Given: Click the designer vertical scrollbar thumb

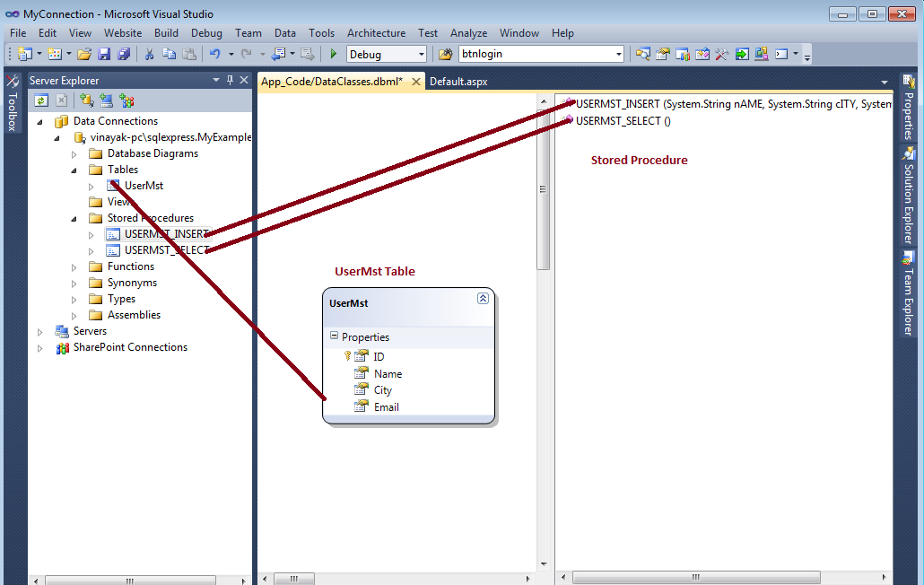Looking at the screenshot, I should point(543,188).
